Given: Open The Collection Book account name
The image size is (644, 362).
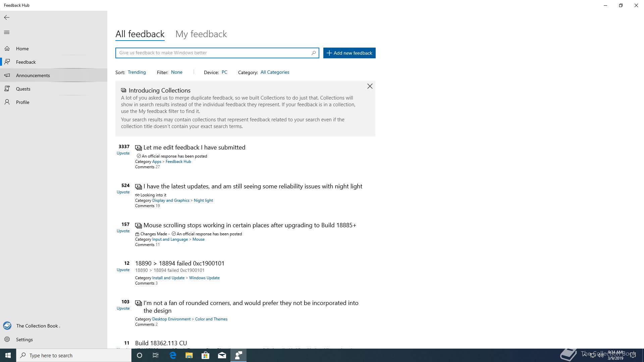Looking at the screenshot, I should click(x=38, y=326).
